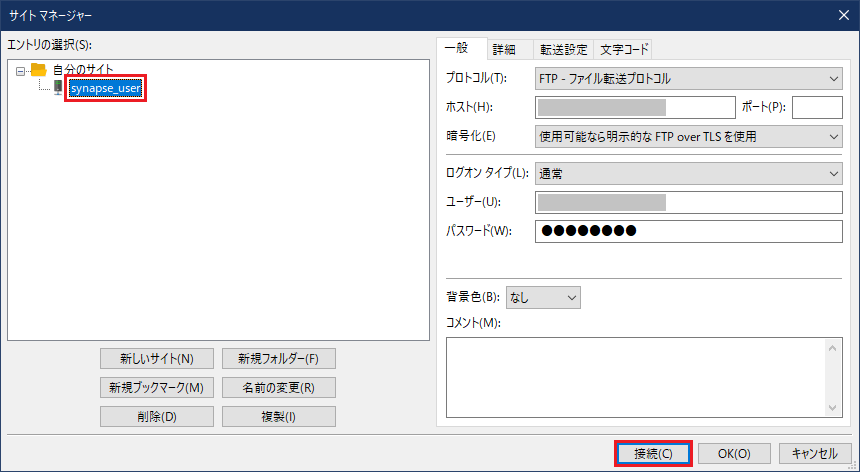Click the 複製 duplicate button
The height and width of the screenshot is (472, 860).
278,416
